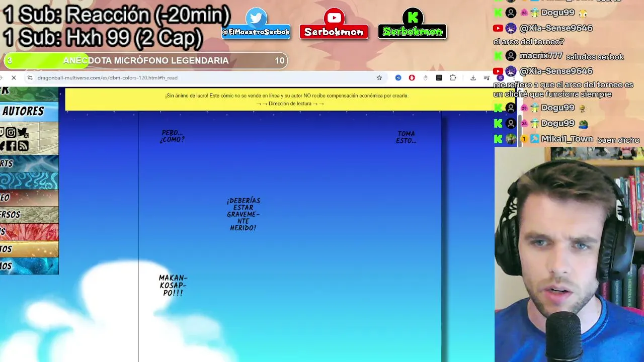This screenshot has height=362, width=644.
Task: Open the dark square extension icon
Action: tap(439, 78)
